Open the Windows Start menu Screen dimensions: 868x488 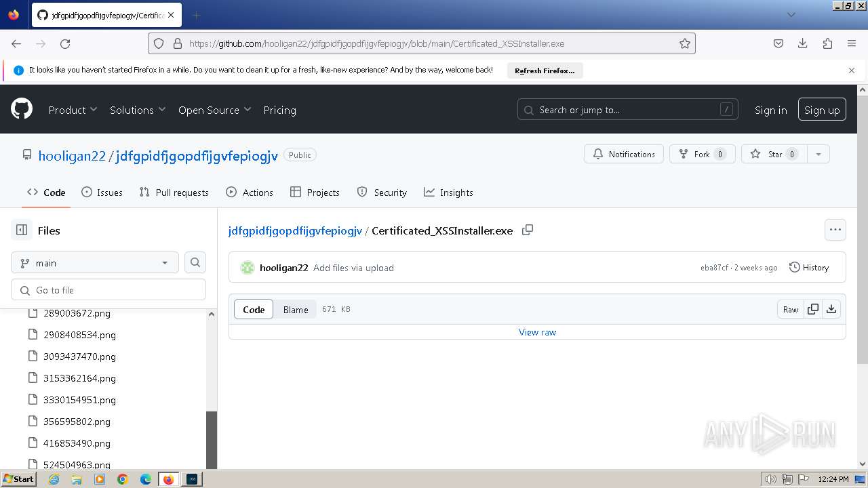[18, 479]
